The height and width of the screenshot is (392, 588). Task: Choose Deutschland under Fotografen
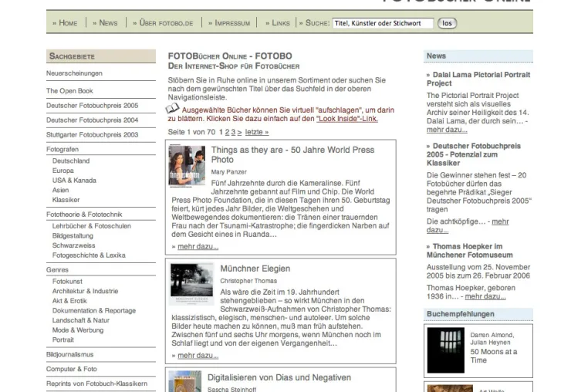click(x=71, y=161)
